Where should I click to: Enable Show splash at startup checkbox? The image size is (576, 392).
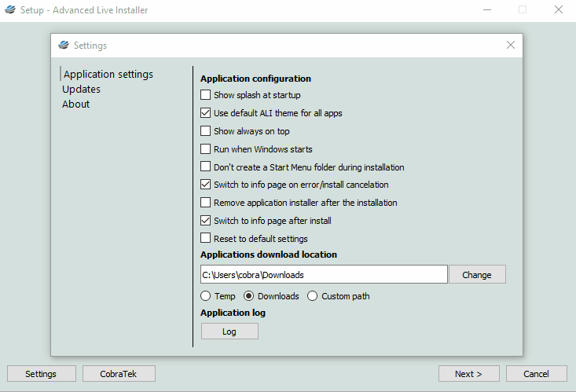205,95
